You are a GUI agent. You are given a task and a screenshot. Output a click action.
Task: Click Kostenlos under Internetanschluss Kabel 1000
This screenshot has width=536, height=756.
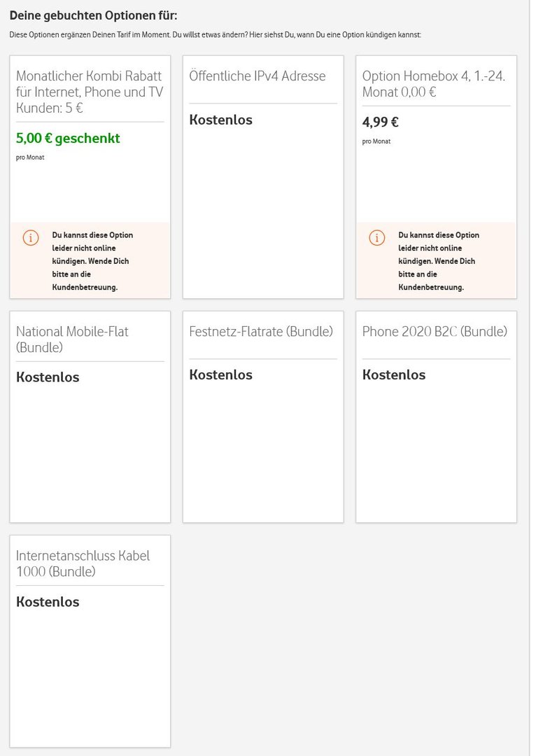click(x=48, y=602)
